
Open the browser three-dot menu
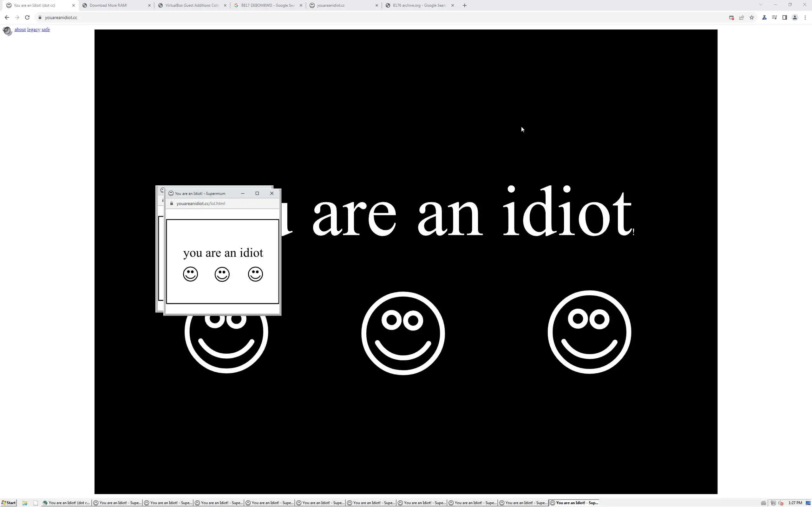(x=805, y=17)
